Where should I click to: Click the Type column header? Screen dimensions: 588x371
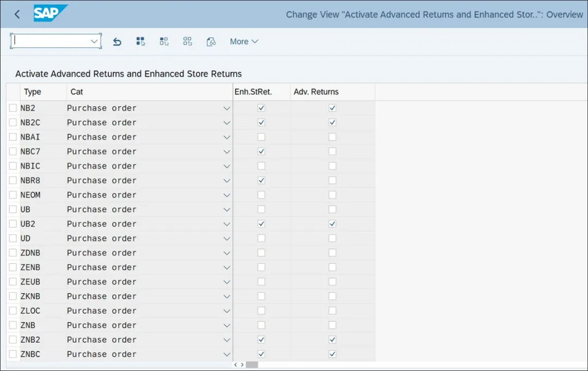[33, 92]
